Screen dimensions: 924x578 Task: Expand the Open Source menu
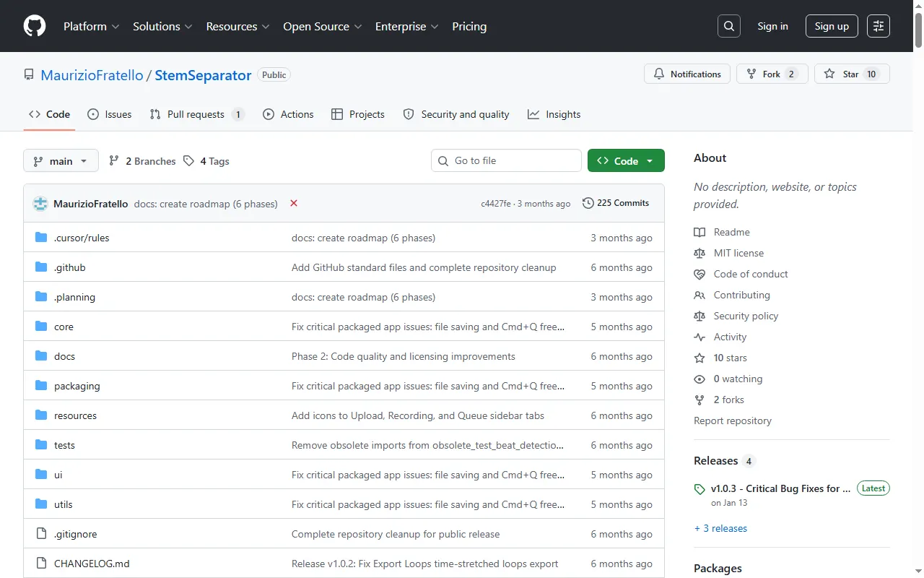coord(322,26)
